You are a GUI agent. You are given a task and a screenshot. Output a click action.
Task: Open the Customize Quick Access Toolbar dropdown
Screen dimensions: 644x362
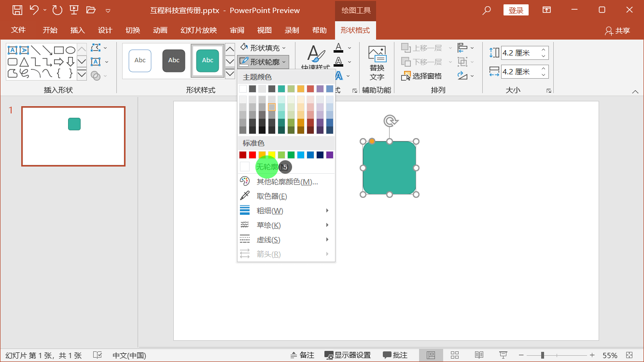[x=108, y=10]
